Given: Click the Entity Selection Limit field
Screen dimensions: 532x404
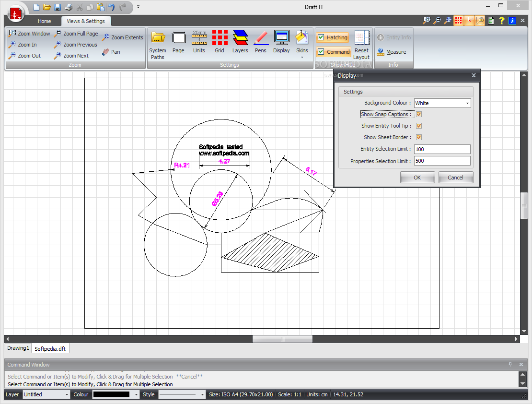Looking at the screenshot, I should pos(442,149).
